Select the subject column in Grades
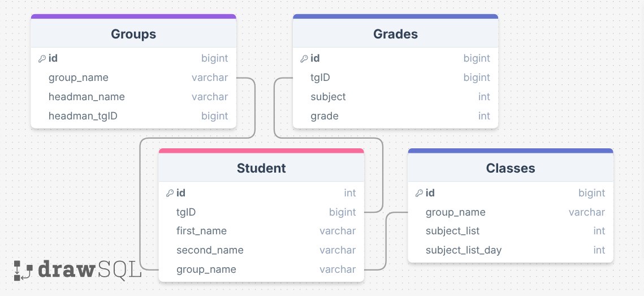The width and height of the screenshot is (644, 296). click(x=396, y=97)
